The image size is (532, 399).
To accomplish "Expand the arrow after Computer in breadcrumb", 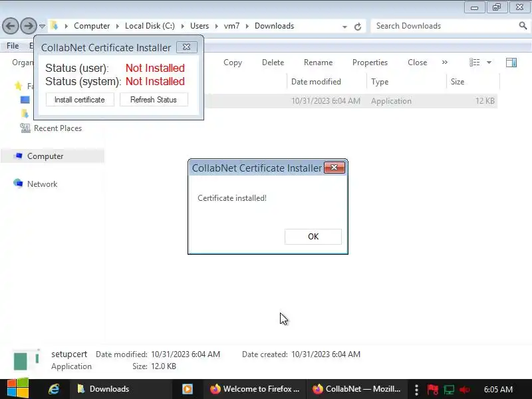I will pos(118,26).
